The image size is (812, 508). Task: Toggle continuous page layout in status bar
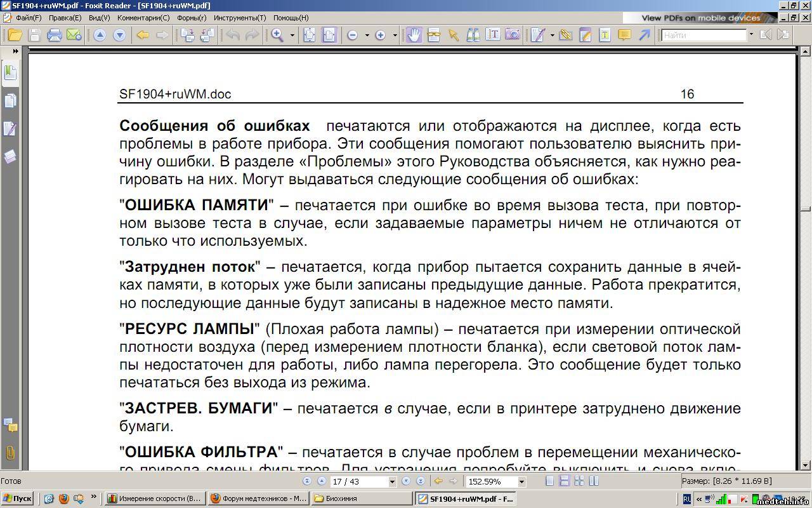pyautogui.click(x=564, y=482)
